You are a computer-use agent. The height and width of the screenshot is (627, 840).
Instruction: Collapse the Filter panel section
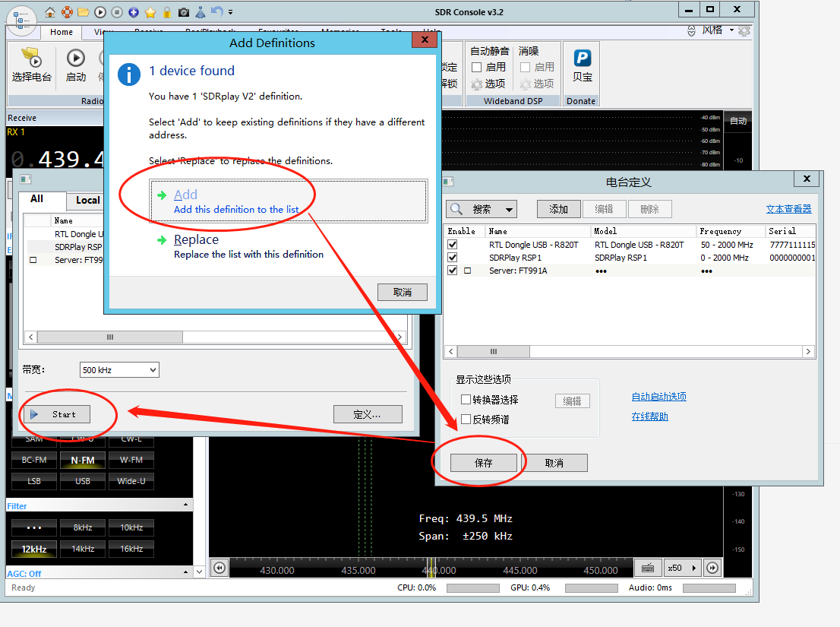pos(185,505)
